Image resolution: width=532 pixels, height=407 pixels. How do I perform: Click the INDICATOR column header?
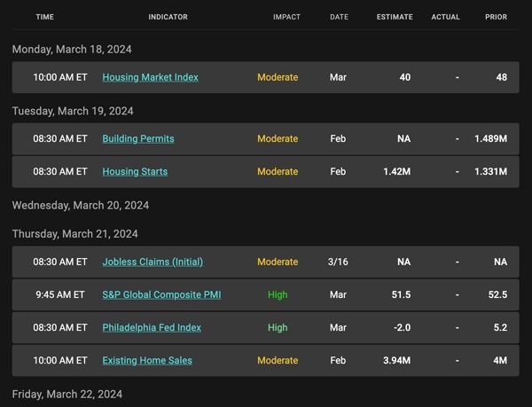click(168, 17)
